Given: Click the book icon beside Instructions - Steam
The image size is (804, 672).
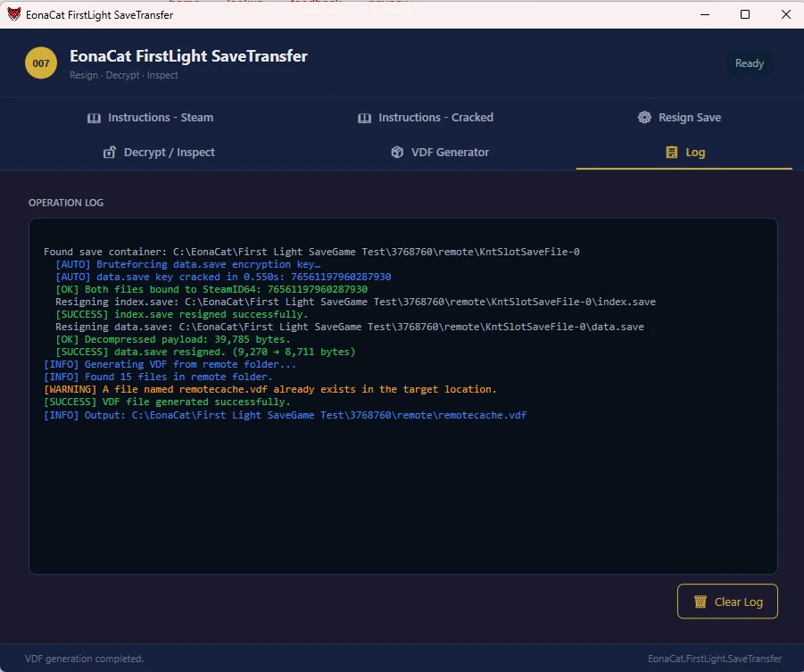Looking at the screenshot, I should point(94,118).
